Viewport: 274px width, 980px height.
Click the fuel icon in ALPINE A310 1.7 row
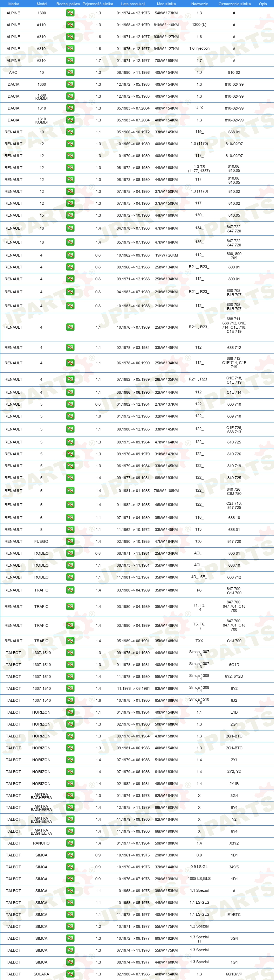(x=70, y=61)
